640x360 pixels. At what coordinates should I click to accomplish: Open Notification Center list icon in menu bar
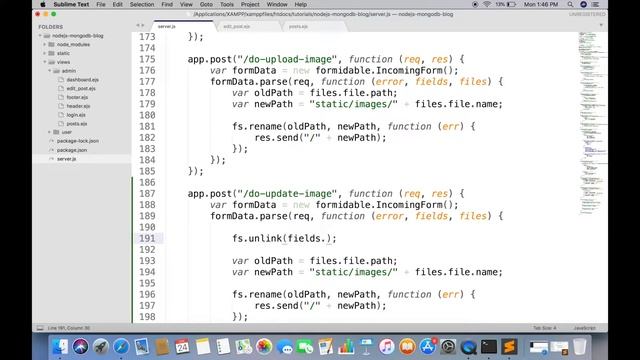(596, 4)
